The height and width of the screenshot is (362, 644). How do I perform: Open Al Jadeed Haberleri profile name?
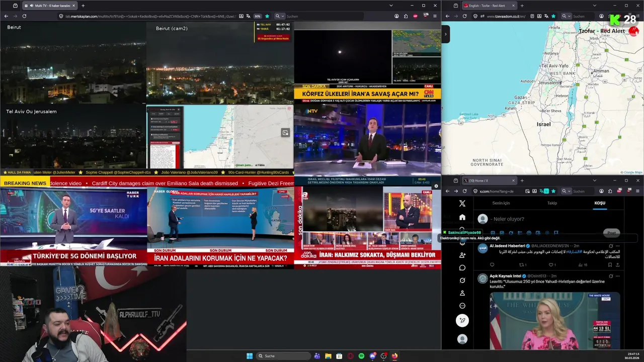coord(507,246)
